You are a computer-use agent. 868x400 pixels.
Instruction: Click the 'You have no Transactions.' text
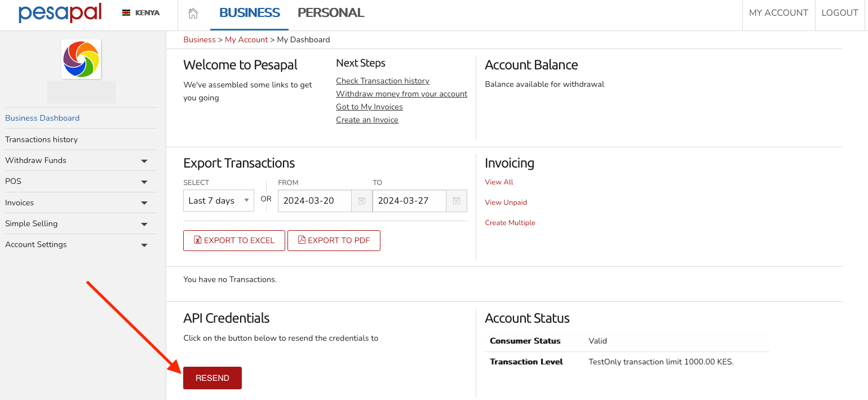(x=230, y=279)
